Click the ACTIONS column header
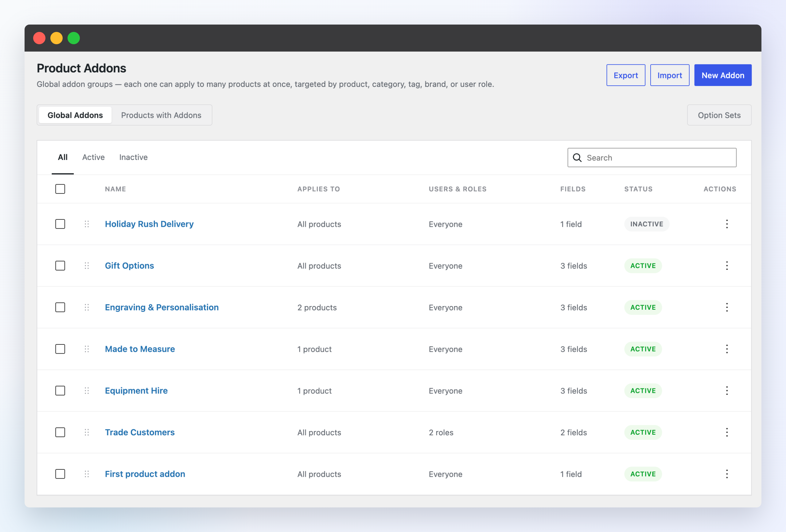Viewport: 786px width, 532px height. (720, 189)
